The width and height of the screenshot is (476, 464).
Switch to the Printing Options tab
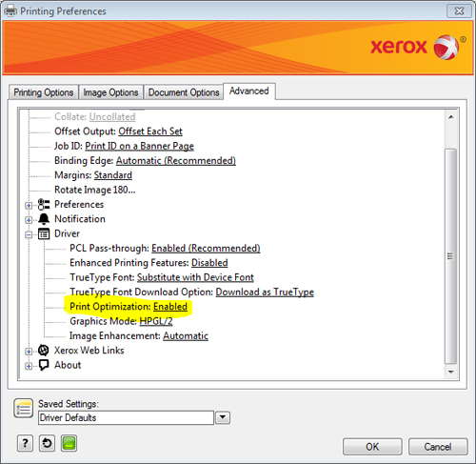[44, 92]
